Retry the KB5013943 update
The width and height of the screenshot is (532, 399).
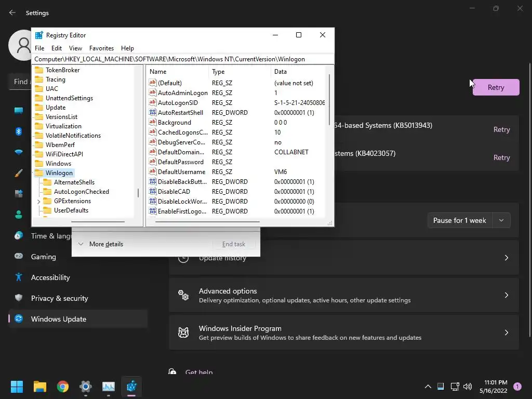(x=501, y=129)
